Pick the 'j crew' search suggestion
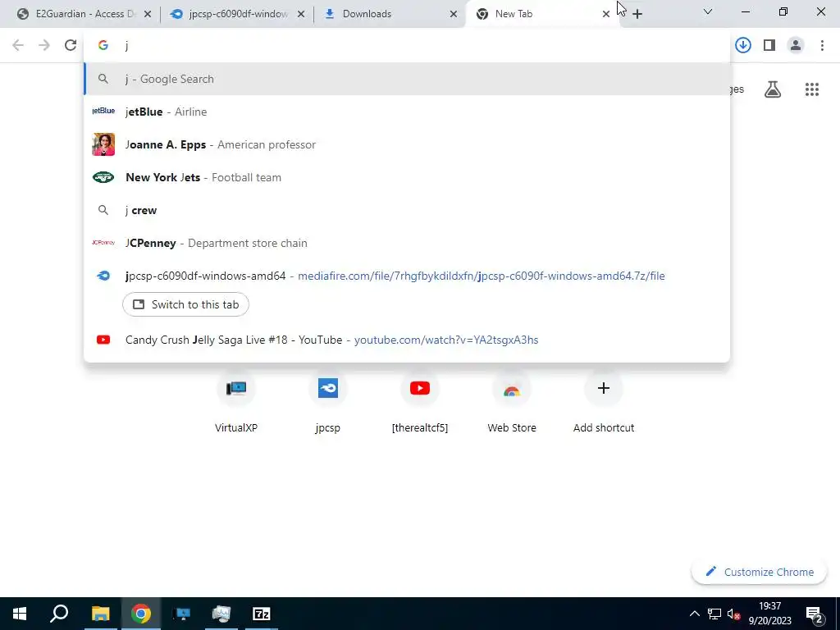840x630 pixels. pyautogui.click(x=407, y=210)
